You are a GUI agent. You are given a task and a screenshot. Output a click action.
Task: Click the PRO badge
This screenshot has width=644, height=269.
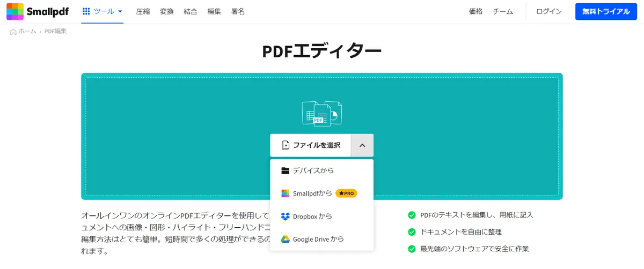tap(347, 193)
